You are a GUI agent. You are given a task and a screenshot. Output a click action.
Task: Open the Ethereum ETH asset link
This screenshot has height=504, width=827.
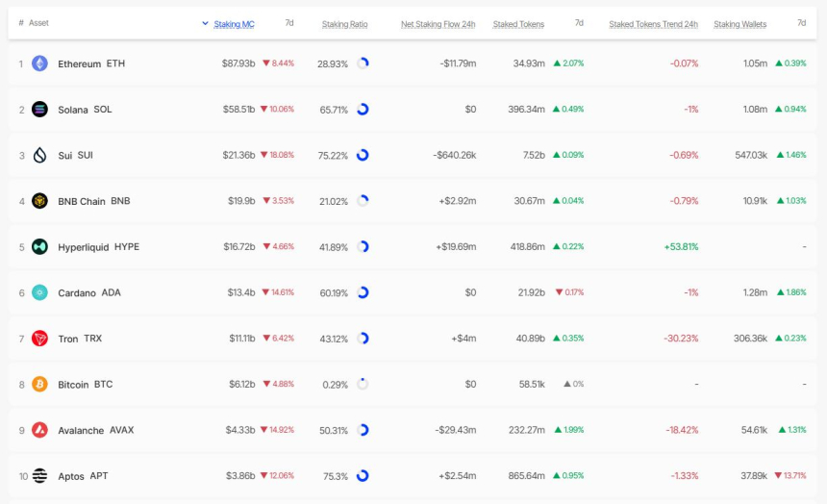[91, 63]
